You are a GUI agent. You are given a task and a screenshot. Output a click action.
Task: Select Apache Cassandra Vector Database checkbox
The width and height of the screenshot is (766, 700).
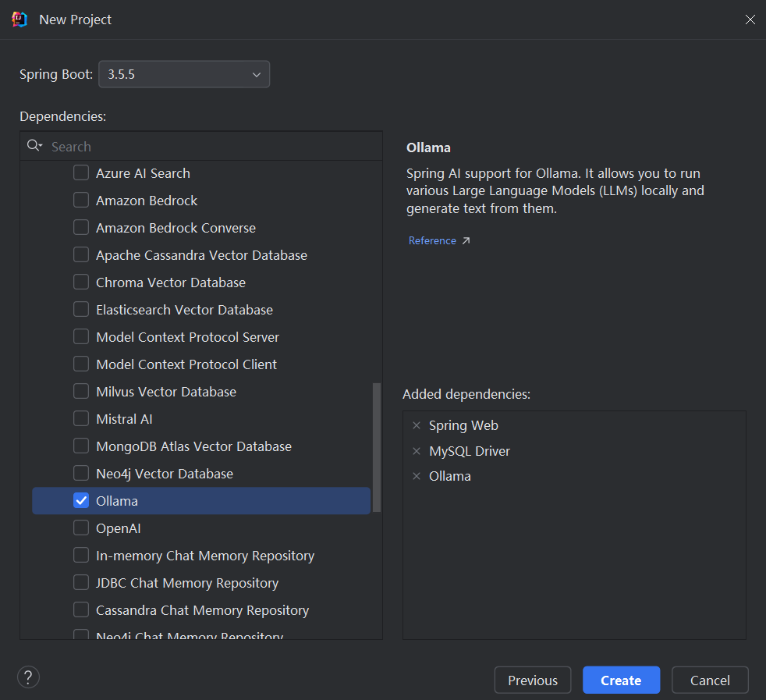[x=81, y=254]
